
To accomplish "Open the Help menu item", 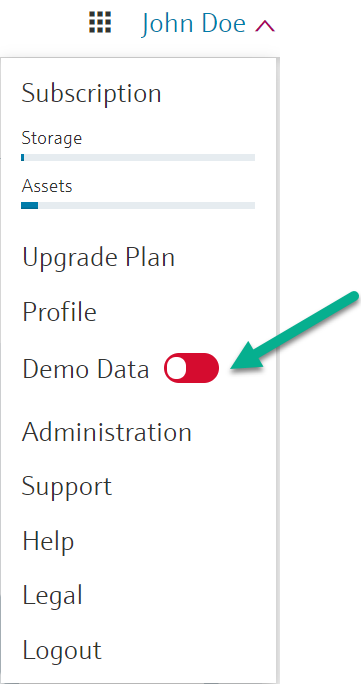I will pyautogui.click(x=48, y=541).
